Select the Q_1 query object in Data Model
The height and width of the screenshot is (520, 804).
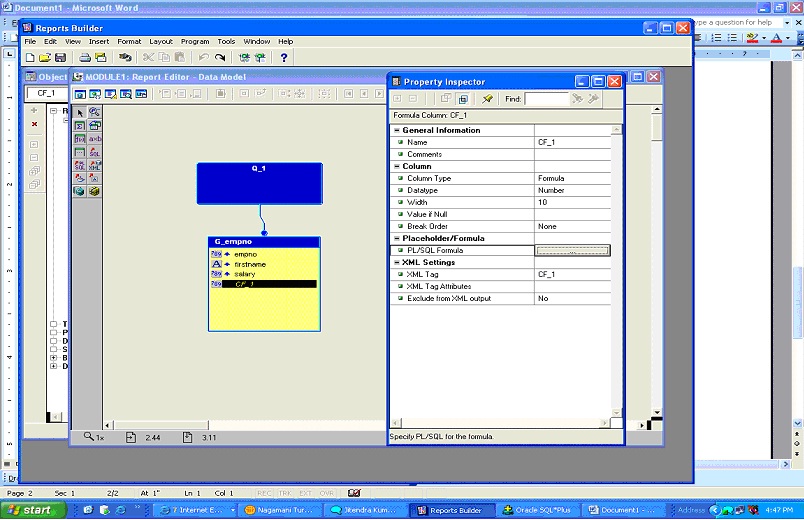[260, 184]
